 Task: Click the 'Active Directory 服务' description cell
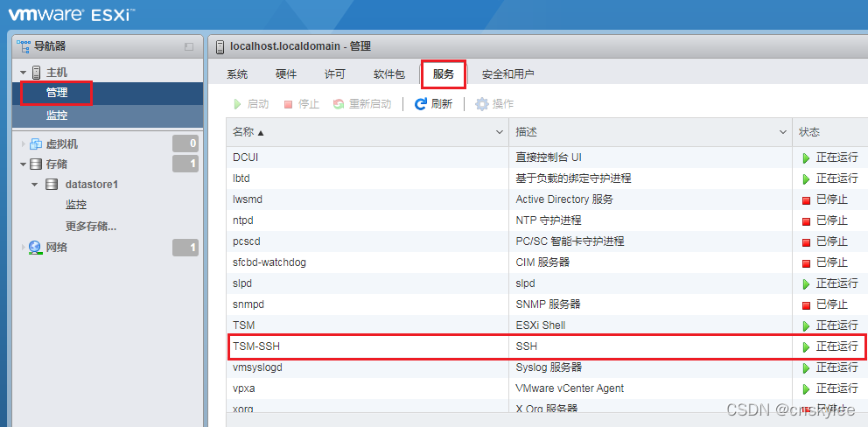coord(564,199)
